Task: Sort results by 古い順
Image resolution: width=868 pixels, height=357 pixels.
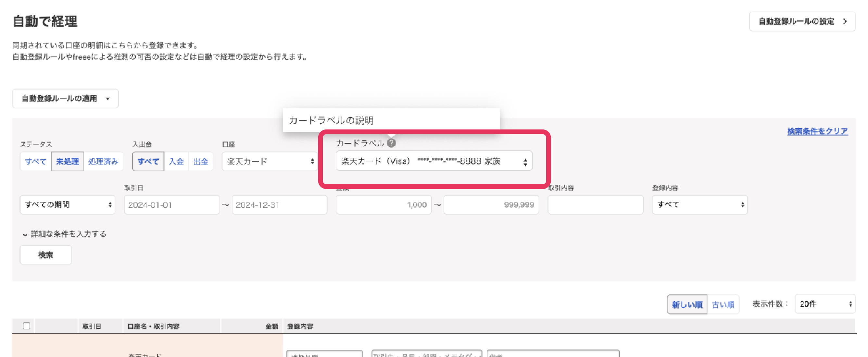Action: (723, 304)
